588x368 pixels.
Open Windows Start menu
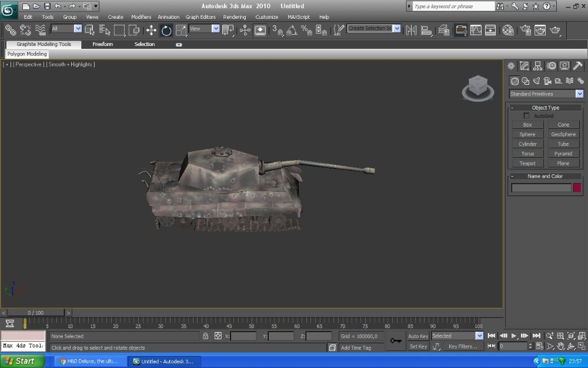pos(22,362)
